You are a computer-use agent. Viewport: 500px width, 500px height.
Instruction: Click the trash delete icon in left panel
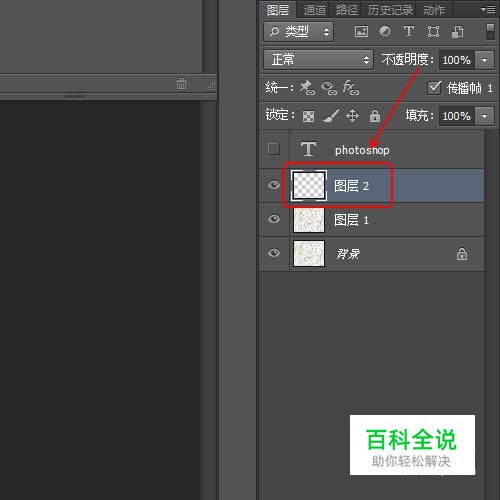(181, 83)
